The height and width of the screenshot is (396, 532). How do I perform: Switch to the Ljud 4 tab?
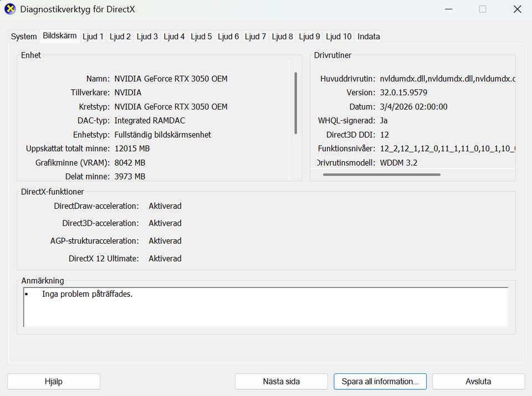pos(175,37)
